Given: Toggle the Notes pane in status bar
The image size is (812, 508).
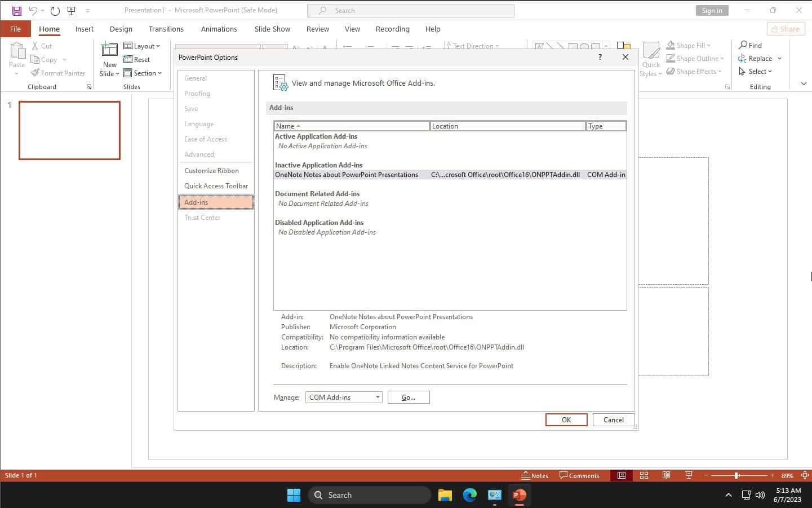Looking at the screenshot, I should click(535, 475).
